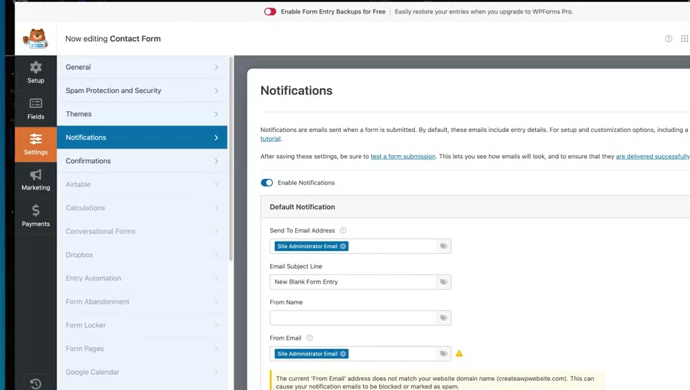Expand the Entry Automation section
This screenshot has width=690, height=390.
pyautogui.click(x=142, y=278)
